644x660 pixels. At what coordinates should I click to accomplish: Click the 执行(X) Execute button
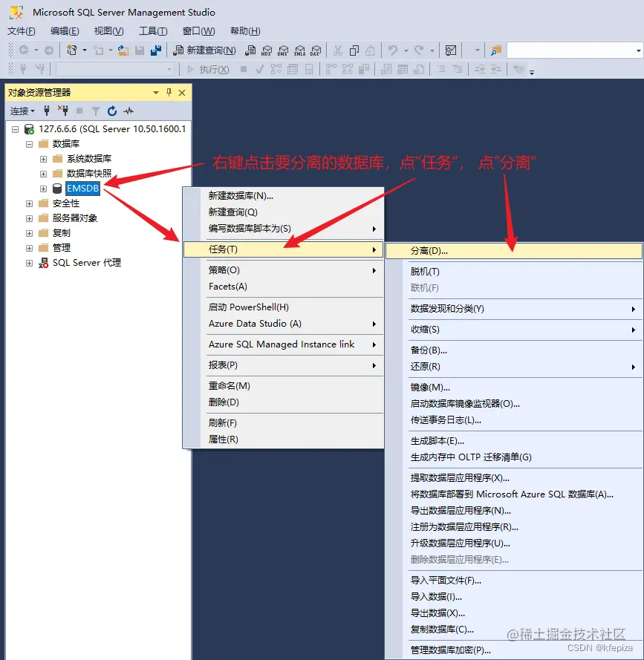(214, 71)
